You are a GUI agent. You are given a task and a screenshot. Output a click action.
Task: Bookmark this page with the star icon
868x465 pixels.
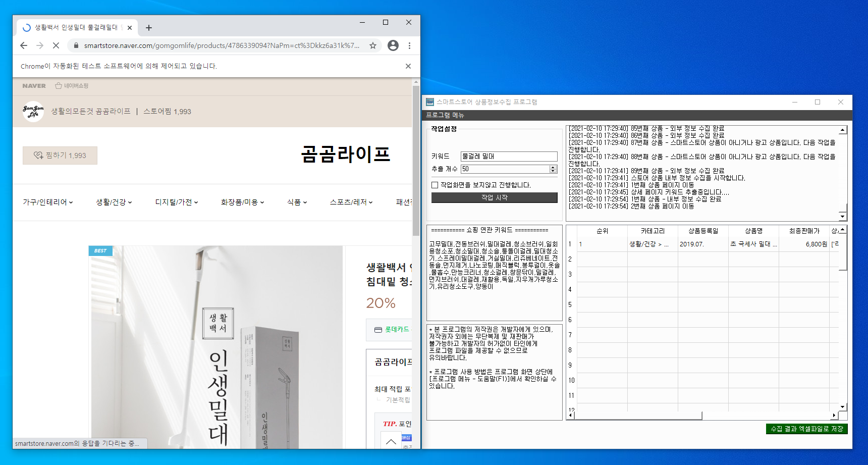[373, 45]
